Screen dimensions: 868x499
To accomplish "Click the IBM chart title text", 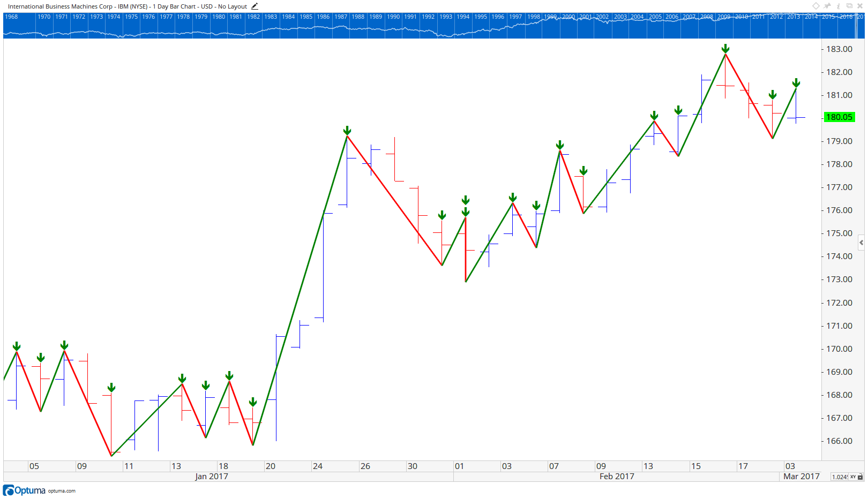I will (x=128, y=6).
